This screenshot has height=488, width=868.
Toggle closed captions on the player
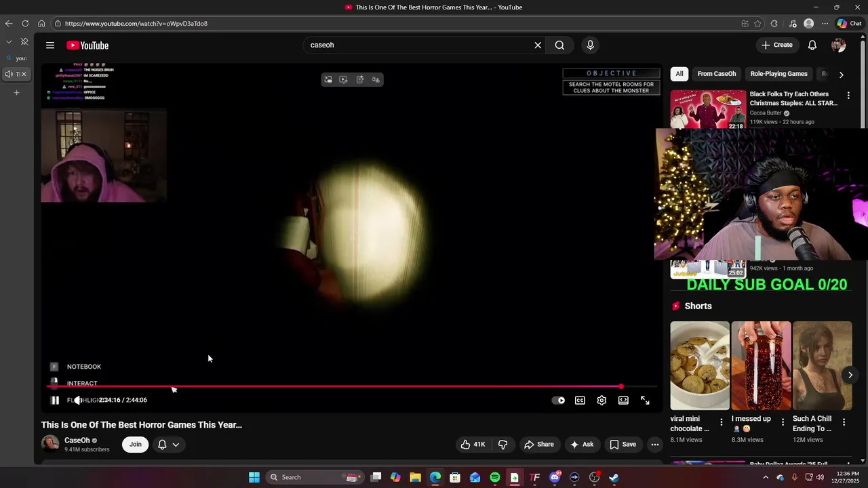pyautogui.click(x=580, y=401)
